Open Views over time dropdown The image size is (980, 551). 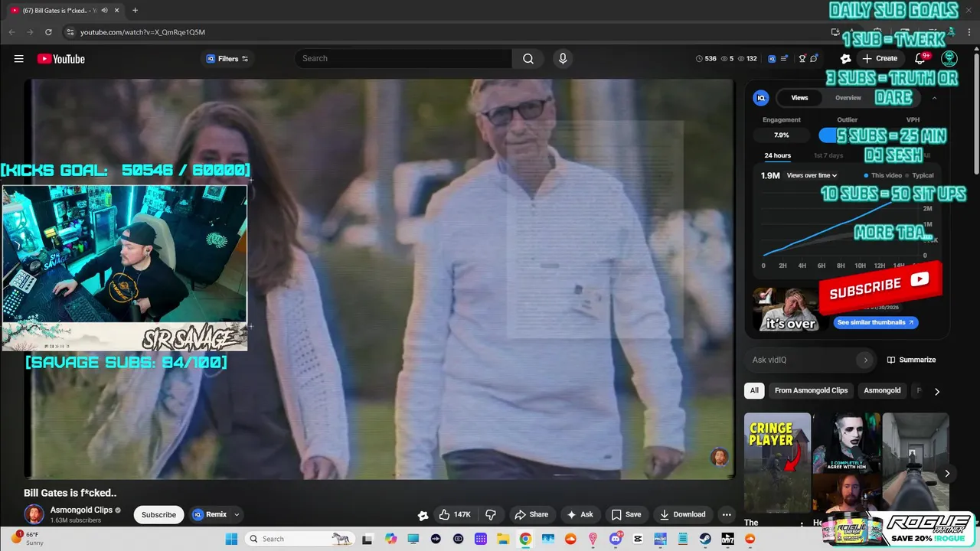coord(812,175)
